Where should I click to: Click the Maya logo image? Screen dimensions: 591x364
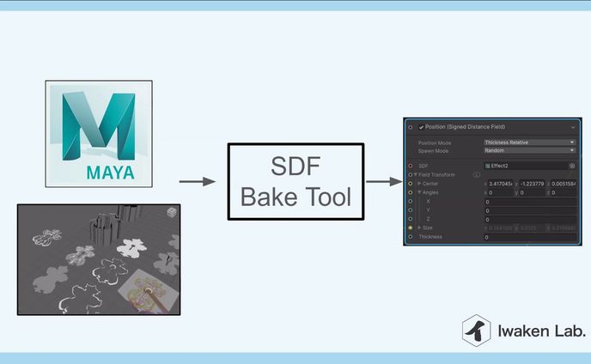tap(99, 134)
